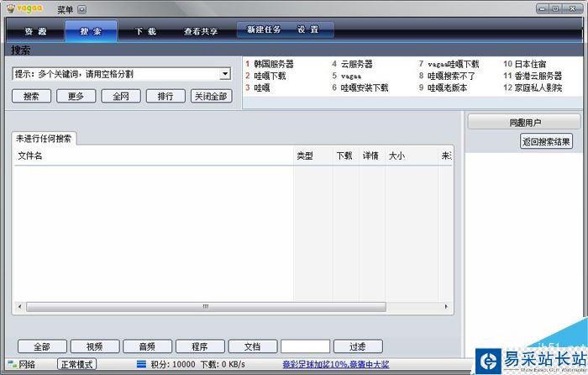Switch to the 搜索 tab

pos(91,32)
